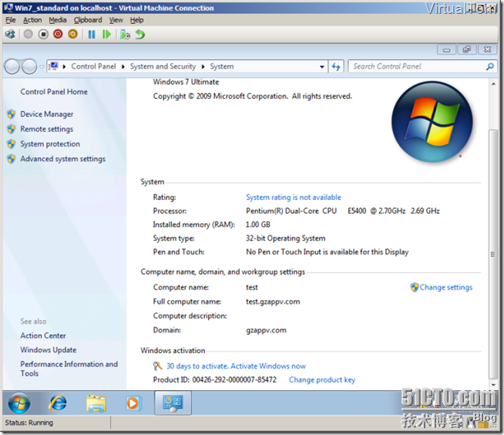Click the computer icon in address bar
This screenshot has width=504, height=435.
tap(54, 66)
